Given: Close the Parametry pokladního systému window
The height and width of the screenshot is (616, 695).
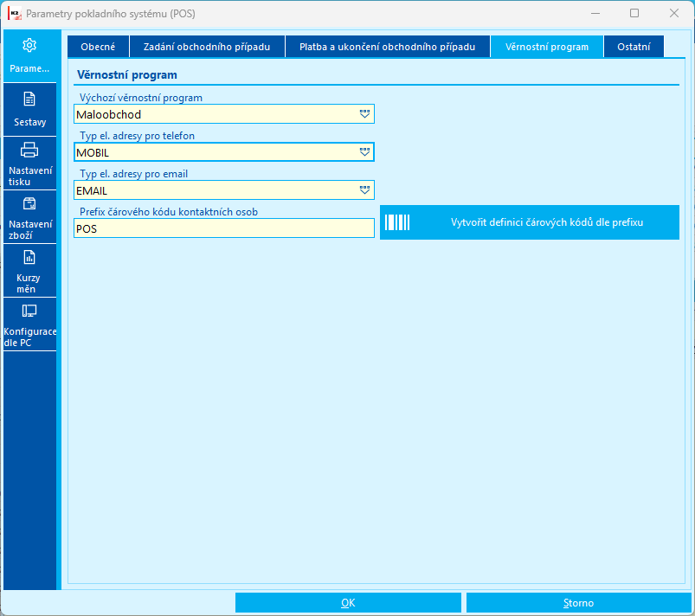Looking at the screenshot, I should pos(674,13).
